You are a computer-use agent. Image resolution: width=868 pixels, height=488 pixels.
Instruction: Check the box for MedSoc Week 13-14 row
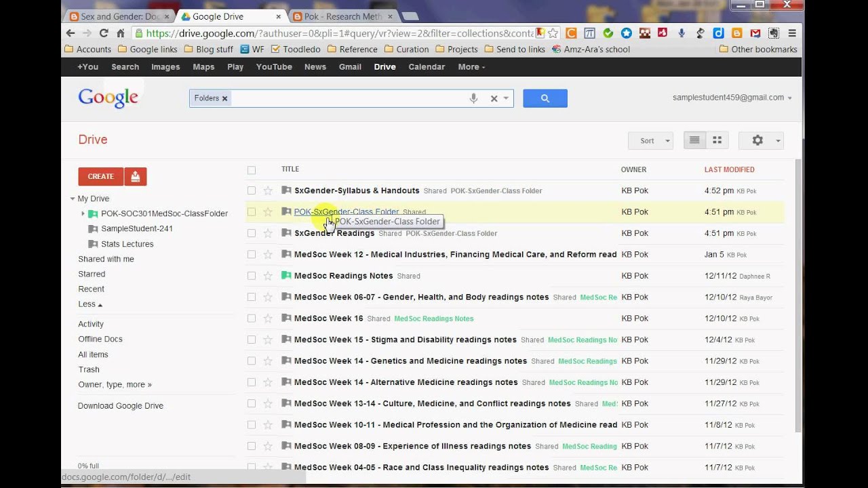(x=252, y=403)
